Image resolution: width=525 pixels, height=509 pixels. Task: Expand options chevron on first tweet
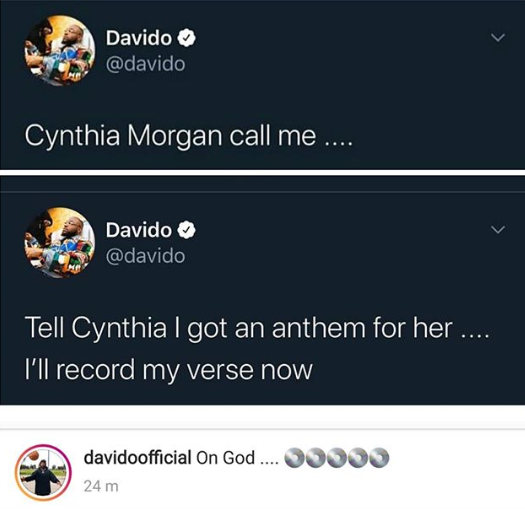pyautogui.click(x=498, y=37)
